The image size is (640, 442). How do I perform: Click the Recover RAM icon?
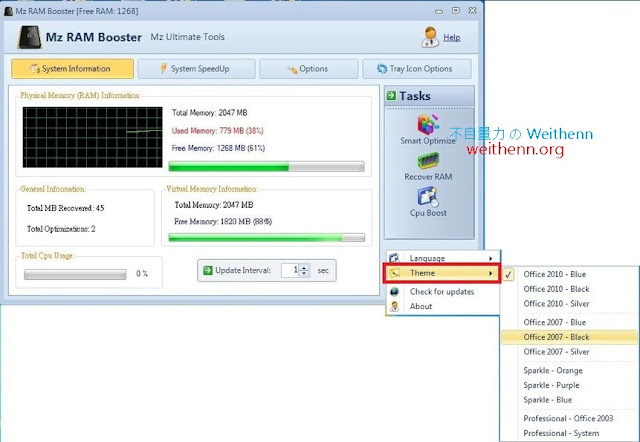tap(428, 161)
